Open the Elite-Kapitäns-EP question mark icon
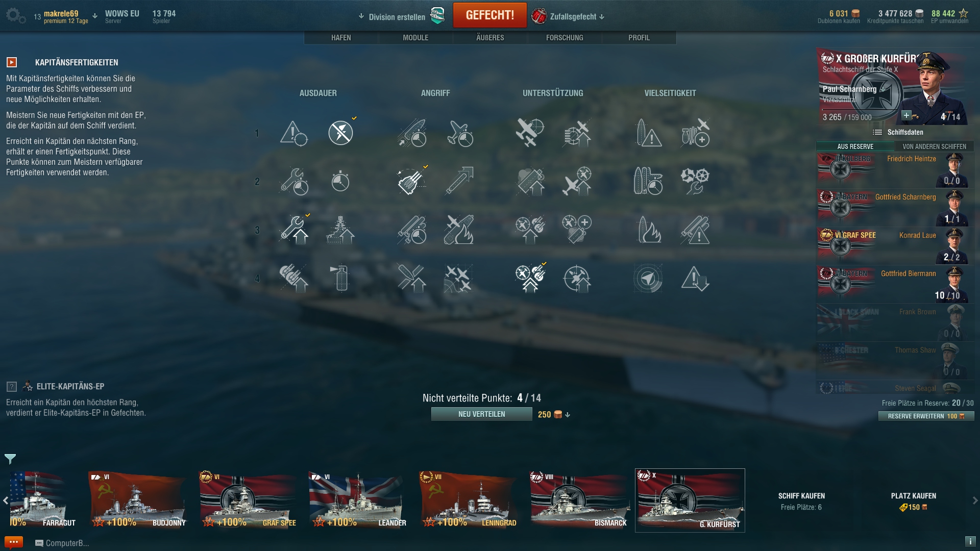Image resolution: width=980 pixels, height=551 pixels. [12, 387]
